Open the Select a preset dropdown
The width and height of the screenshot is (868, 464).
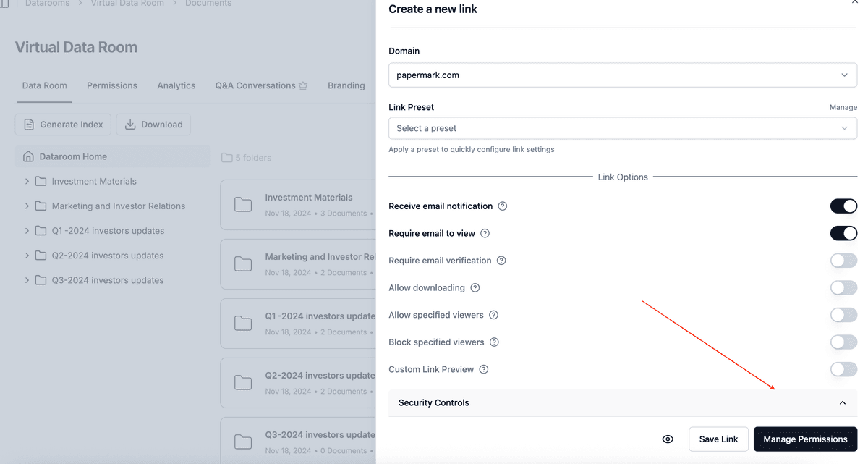pyautogui.click(x=622, y=128)
